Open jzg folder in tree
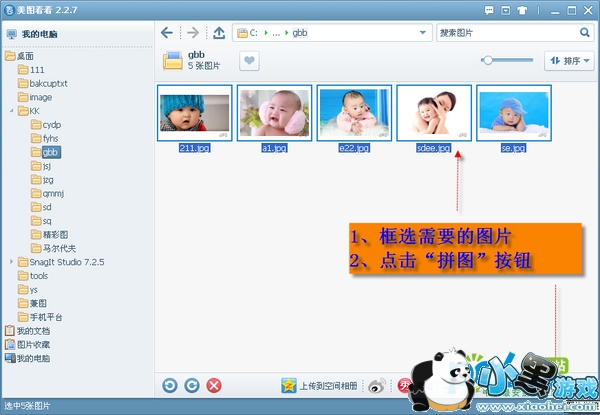 (42, 180)
